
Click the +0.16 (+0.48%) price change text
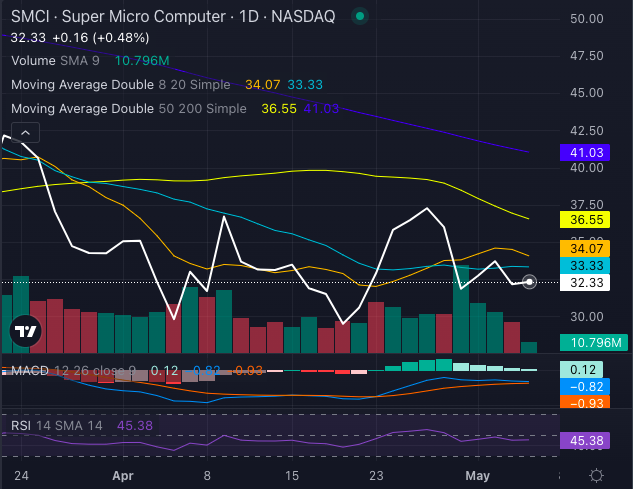tap(101, 38)
